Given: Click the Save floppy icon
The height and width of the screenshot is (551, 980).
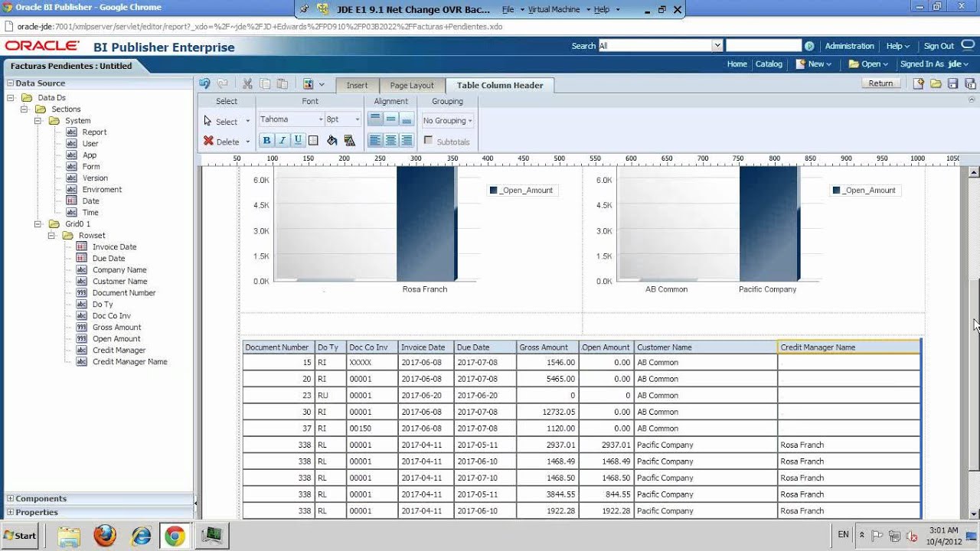Looking at the screenshot, I should [x=953, y=83].
